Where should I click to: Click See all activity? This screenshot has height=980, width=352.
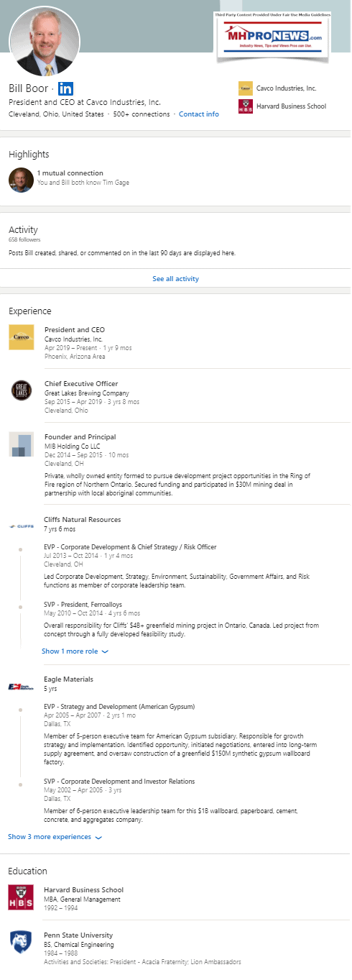(x=176, y=279)
